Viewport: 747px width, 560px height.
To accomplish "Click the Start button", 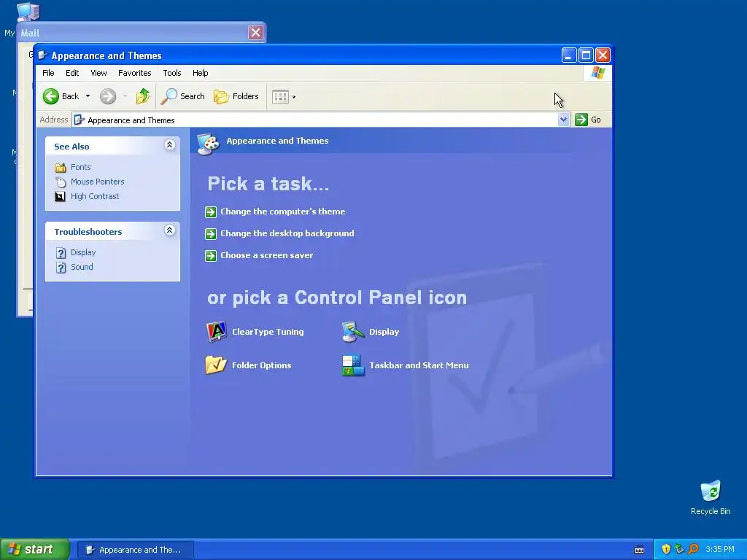I will [35, 549].
